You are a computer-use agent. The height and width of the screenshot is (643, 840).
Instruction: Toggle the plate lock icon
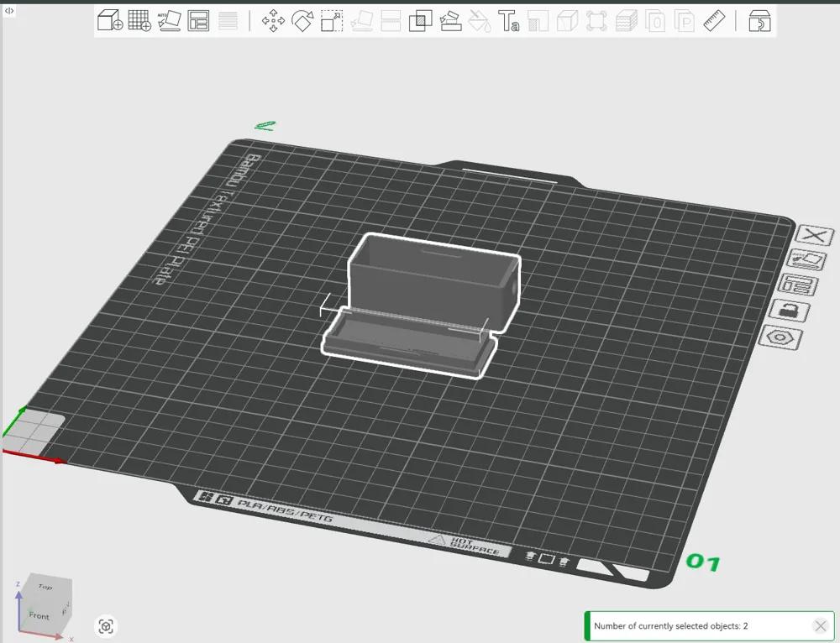[789, 311]
